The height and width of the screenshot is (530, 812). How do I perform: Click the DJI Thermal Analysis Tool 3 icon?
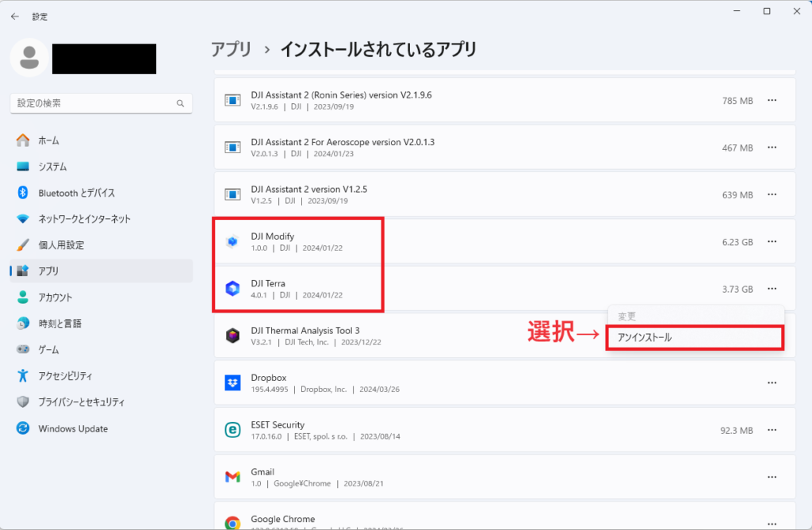[232, 336]
